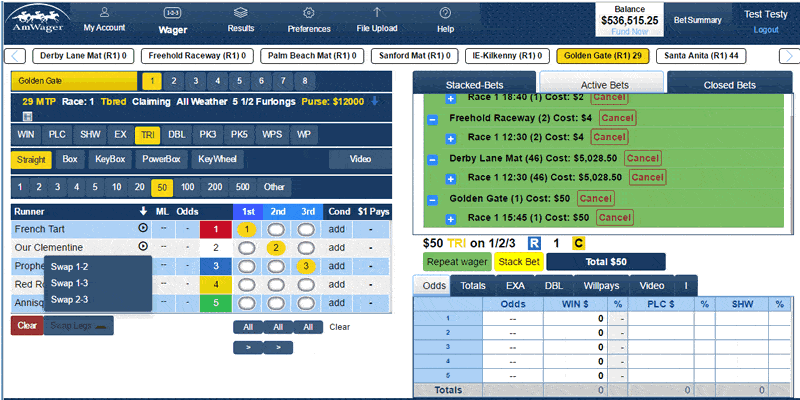This screenshot has height=400, width=800.
Task: Expand Race 1 12:30 (46) bet row
Action: (451, 179)
